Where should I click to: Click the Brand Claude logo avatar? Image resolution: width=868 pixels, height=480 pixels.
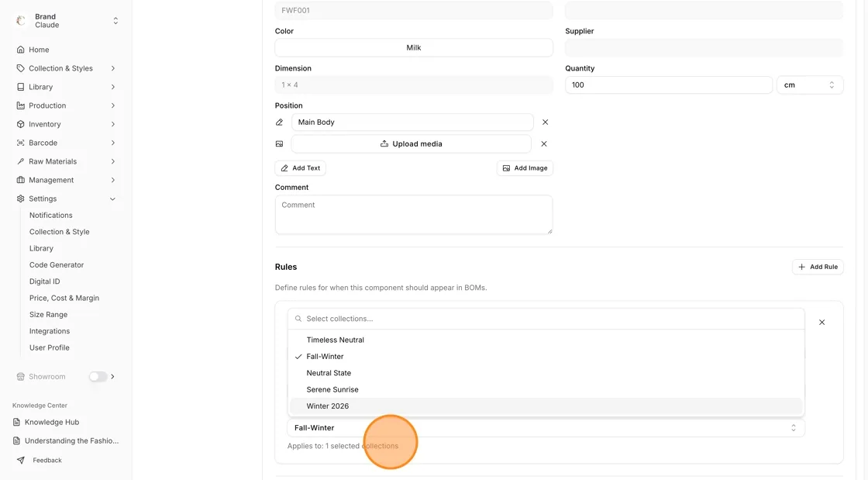click(x=20, y=20)
